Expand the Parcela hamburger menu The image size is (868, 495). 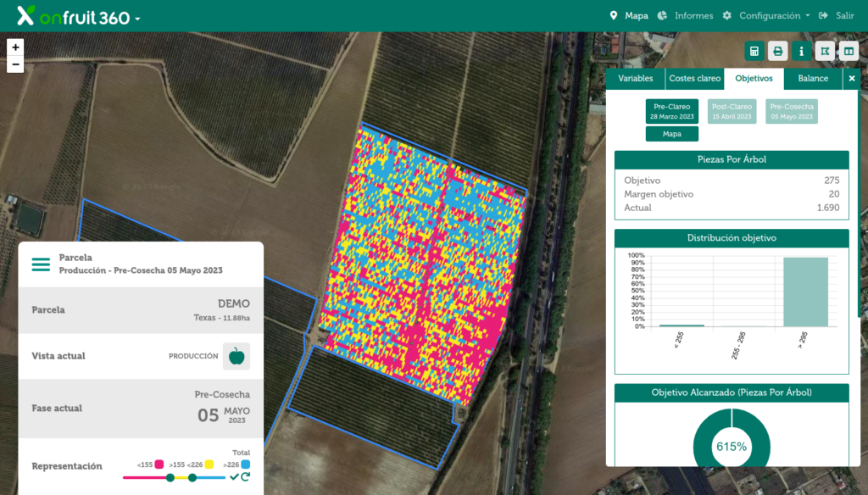41,263
